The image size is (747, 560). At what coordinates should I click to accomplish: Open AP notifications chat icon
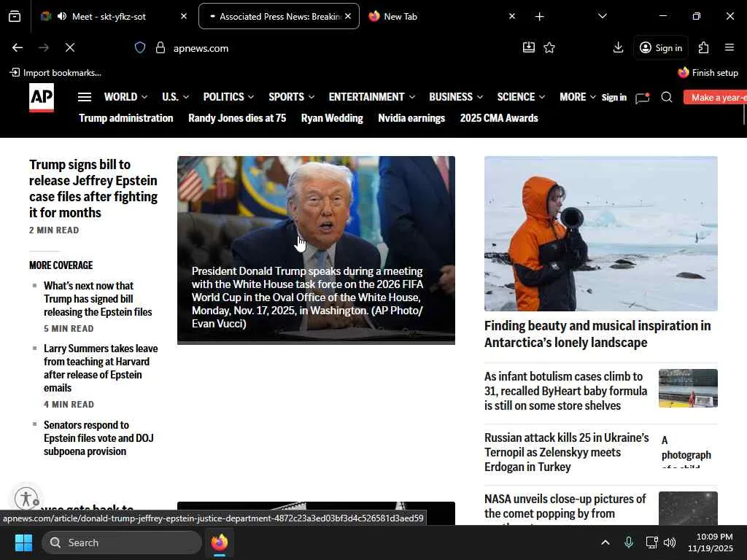click(642, 98)
